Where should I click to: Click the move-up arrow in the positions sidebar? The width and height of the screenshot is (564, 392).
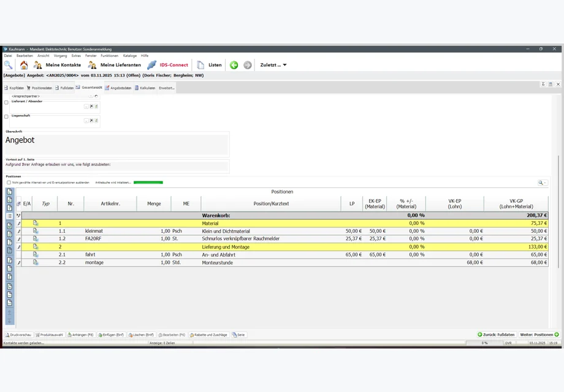(10, 312)
